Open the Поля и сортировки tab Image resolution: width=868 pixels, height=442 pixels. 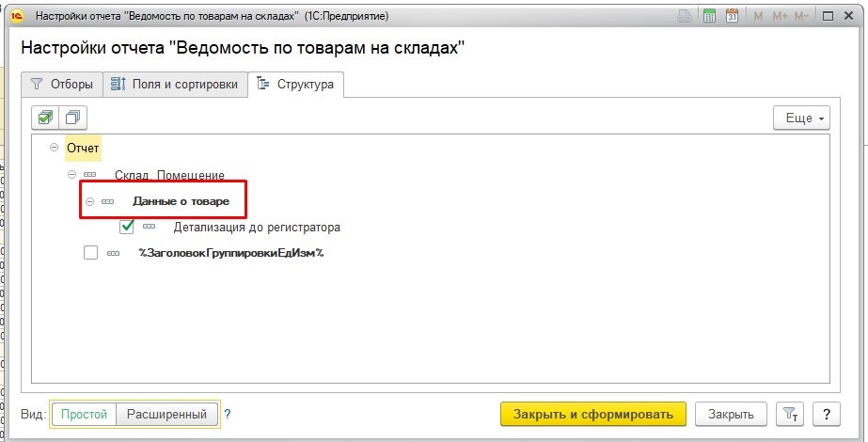click(x=174, y=85)
